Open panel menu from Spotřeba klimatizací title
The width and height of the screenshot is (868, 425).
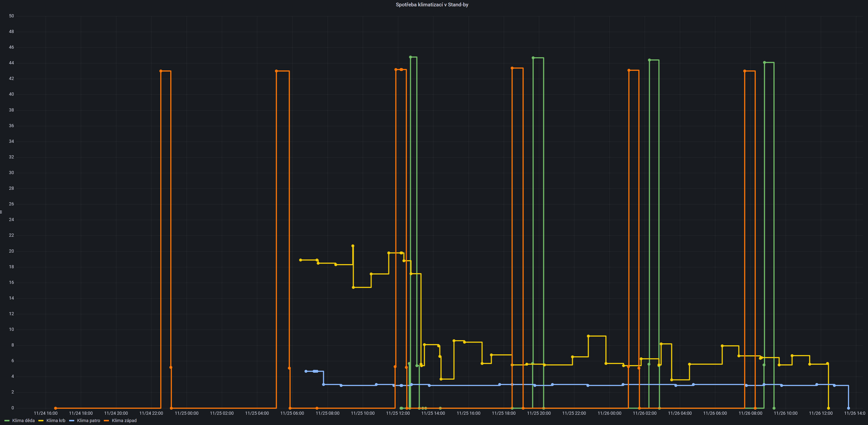[432, 5]
